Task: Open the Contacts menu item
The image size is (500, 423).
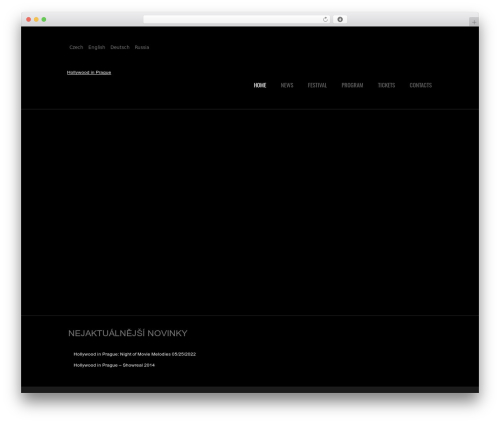Action: [x=421, y=85]
